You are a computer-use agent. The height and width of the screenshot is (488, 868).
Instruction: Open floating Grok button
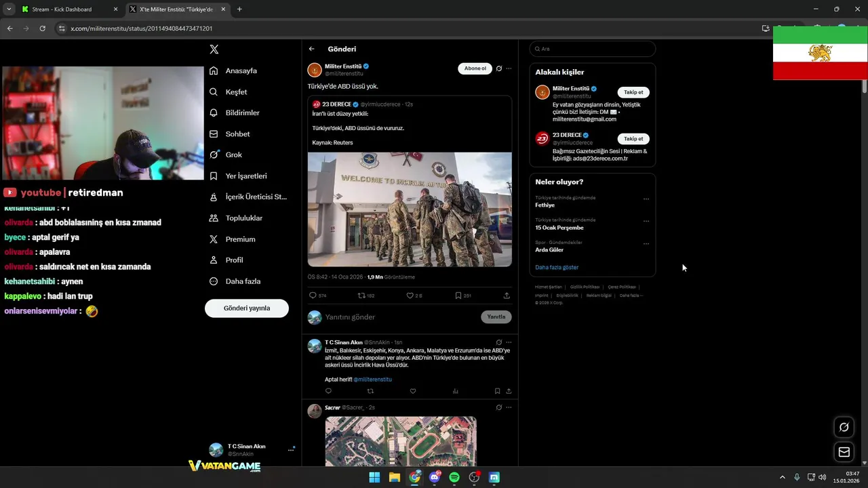tap(844, 427)
